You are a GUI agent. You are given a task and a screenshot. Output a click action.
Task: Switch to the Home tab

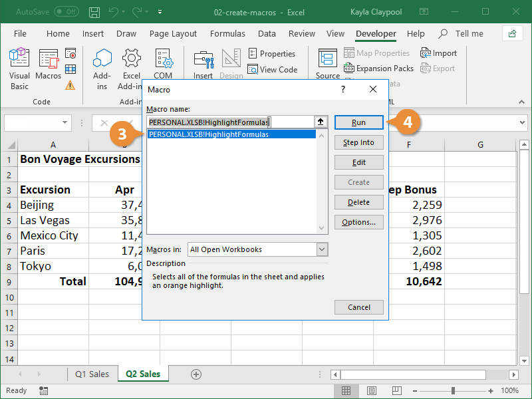[58, 34]
